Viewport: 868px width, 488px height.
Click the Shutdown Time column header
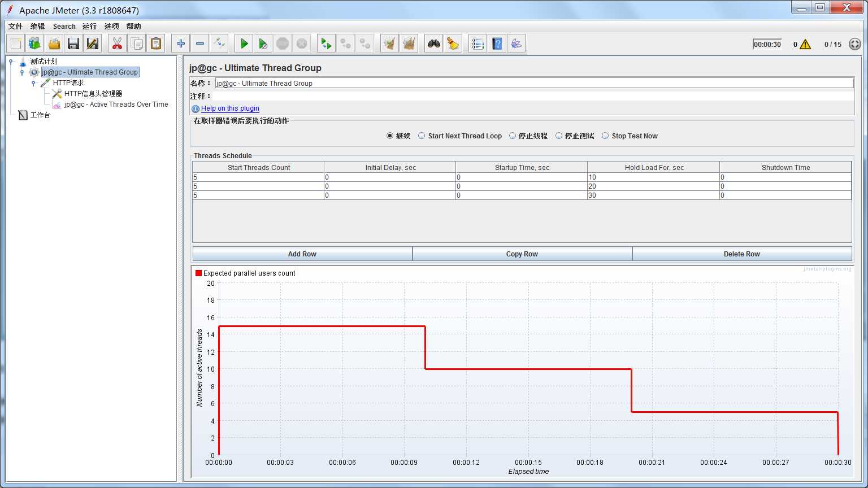click(x=785, y=167)
